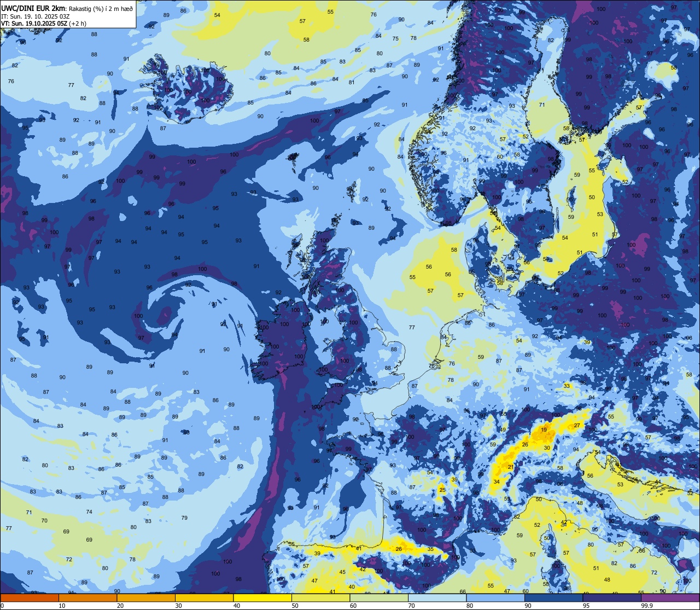The image size is (700, 610).
Task: Click the 'IT: Sun. 19. 10. 2025 03Z' line
Action: pyautogui.click(x=35, y=16)
